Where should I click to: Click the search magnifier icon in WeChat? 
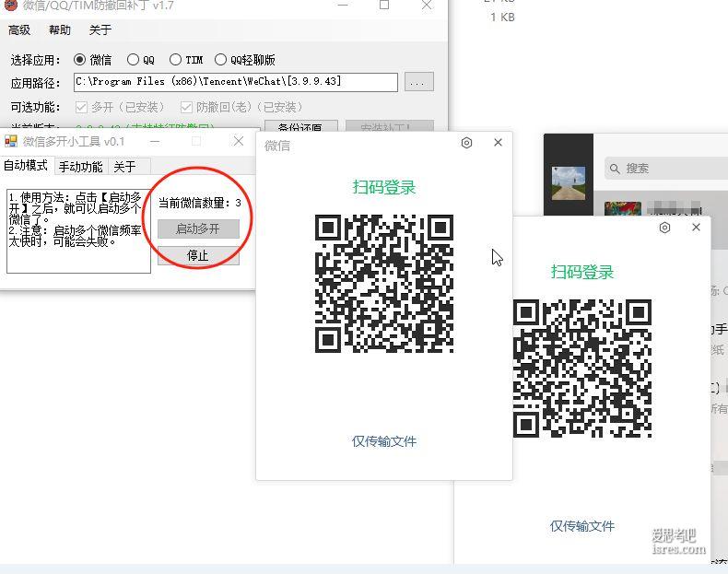click(x=615, y=169)
